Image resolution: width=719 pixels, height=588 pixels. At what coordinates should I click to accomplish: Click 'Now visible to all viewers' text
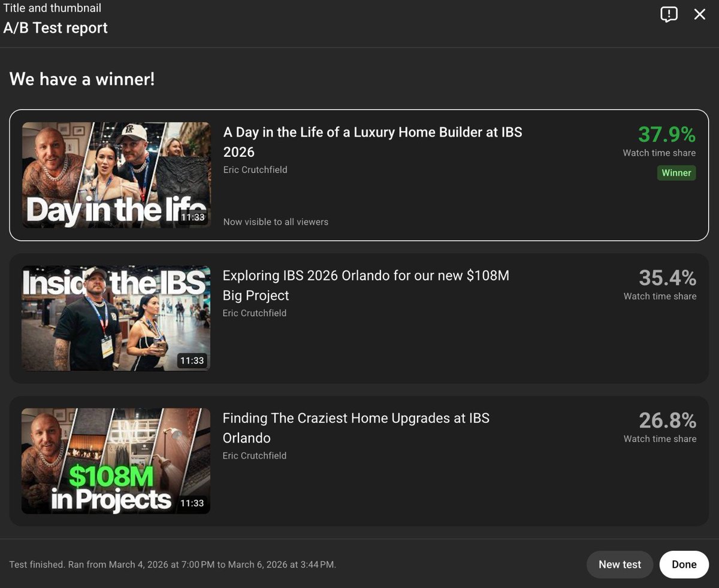pos(276,222)
